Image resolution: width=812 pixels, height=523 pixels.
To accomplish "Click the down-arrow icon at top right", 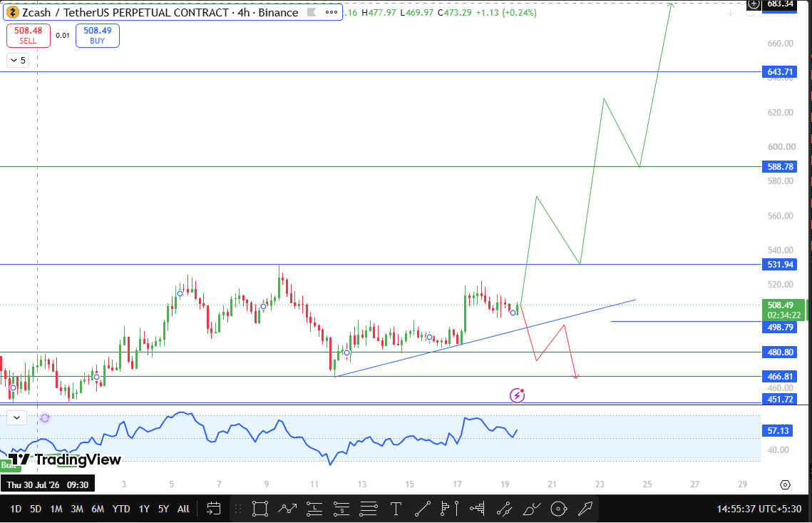I will 730,13.
